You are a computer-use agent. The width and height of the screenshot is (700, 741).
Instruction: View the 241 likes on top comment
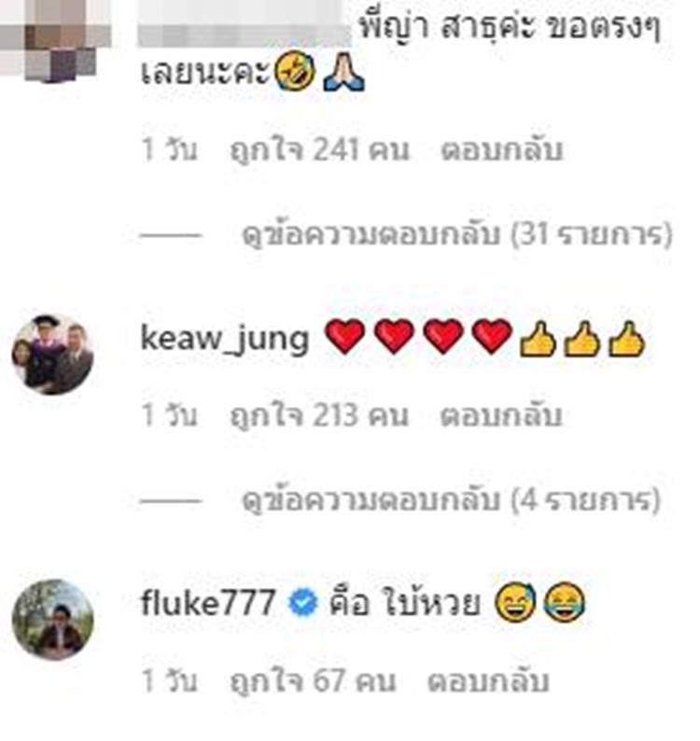point(319,150)
